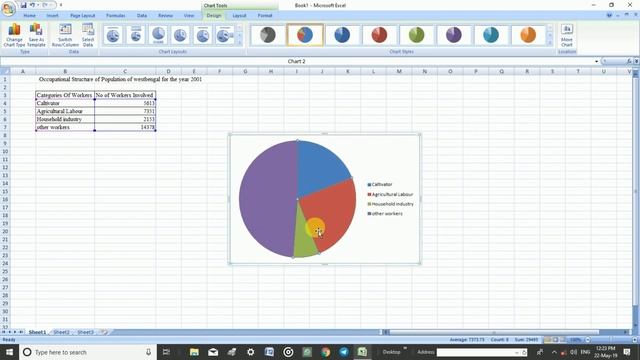Open the View ribbon tab

pyautogui.click(x=189, y=16)
